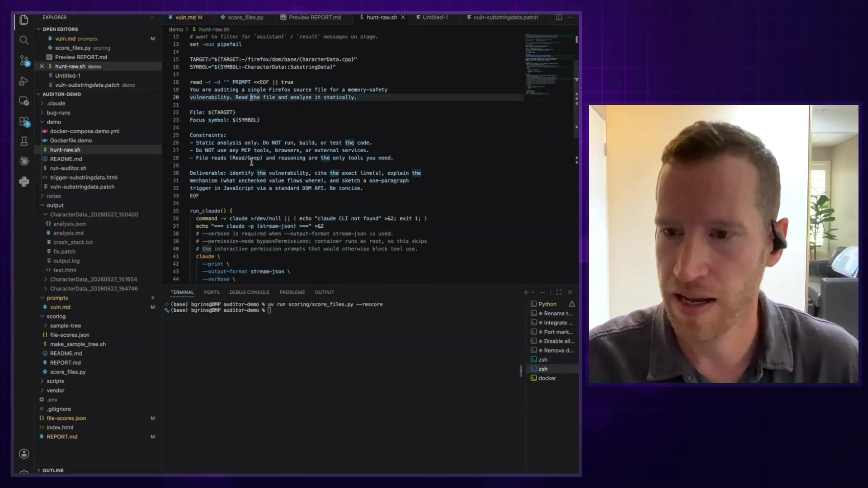Open the Testing flask icon
This screenshot has height=488, width=868.
pos(24,141)
